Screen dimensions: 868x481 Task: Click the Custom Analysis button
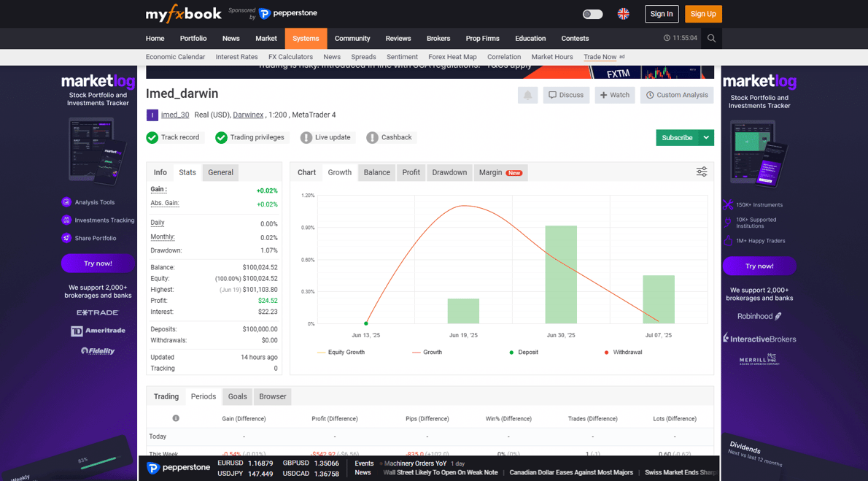click(676, 96)
